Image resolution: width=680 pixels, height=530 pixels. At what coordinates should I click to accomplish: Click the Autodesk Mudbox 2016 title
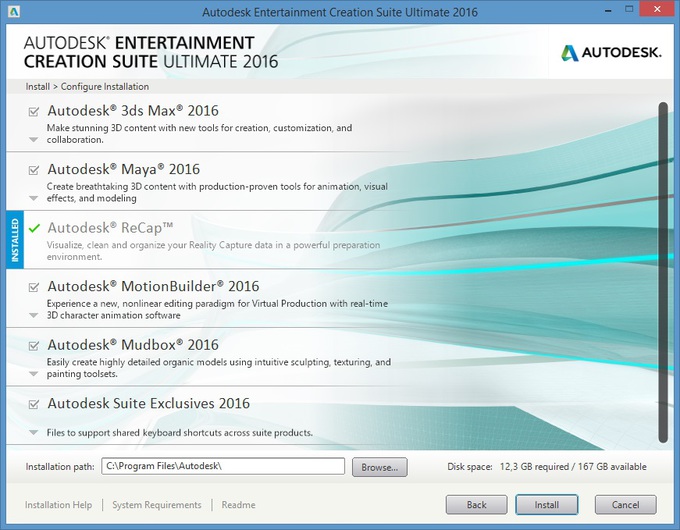pyautogui.click(x=133, y=345)
